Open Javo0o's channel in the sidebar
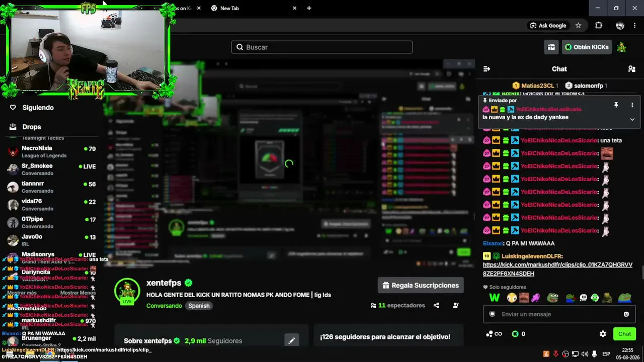644x362 pixels. tap(50, 240)
